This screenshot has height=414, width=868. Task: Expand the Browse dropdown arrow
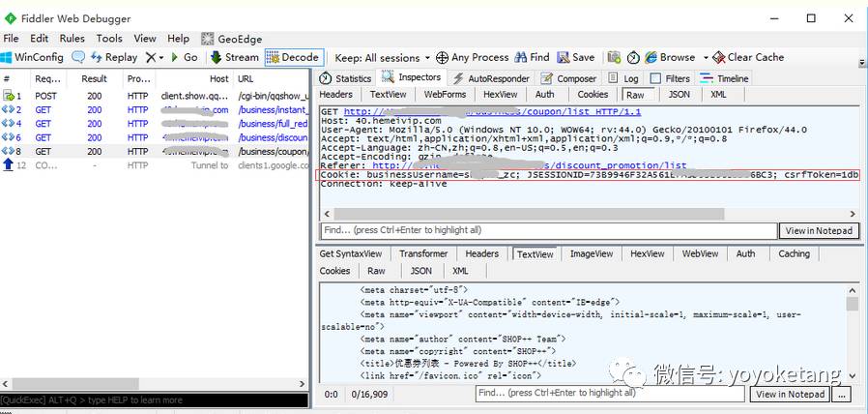point(706,58)
